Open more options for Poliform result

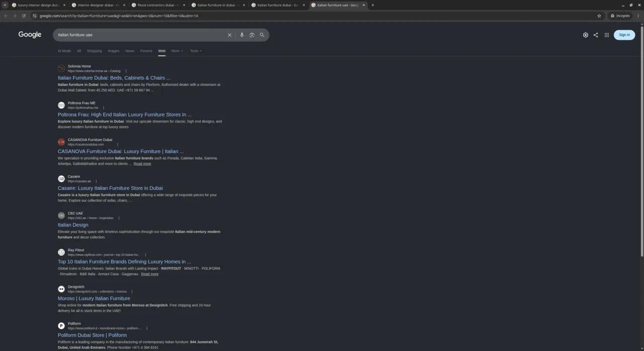(146, 328)
